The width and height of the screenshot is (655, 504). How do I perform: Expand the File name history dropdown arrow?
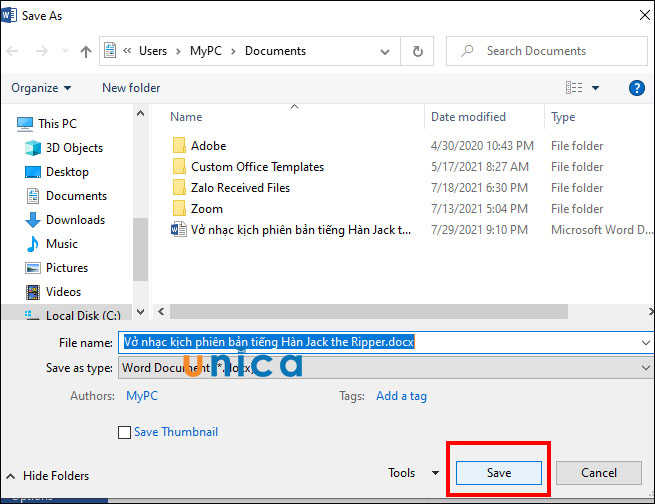tap(646, 343)
